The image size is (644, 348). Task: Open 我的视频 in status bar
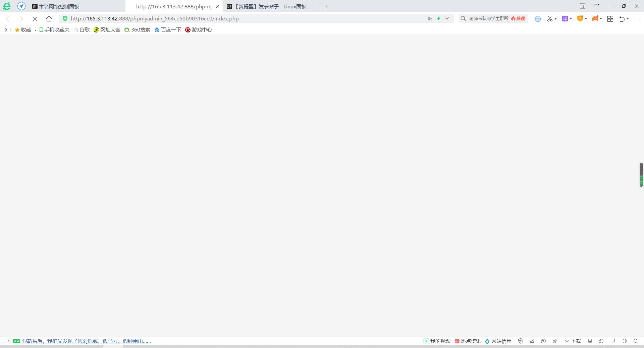pos(437,341)
